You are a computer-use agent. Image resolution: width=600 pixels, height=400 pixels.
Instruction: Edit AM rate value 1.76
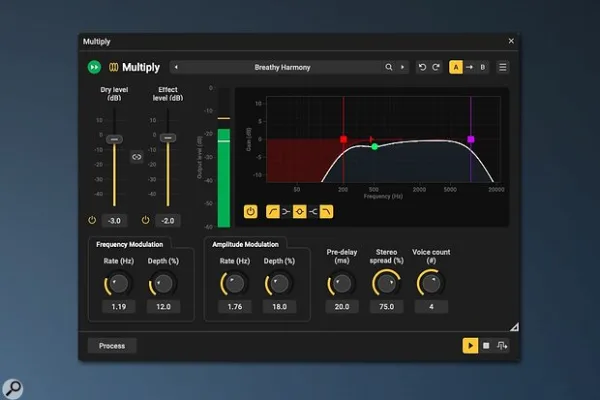click(235, 307)
